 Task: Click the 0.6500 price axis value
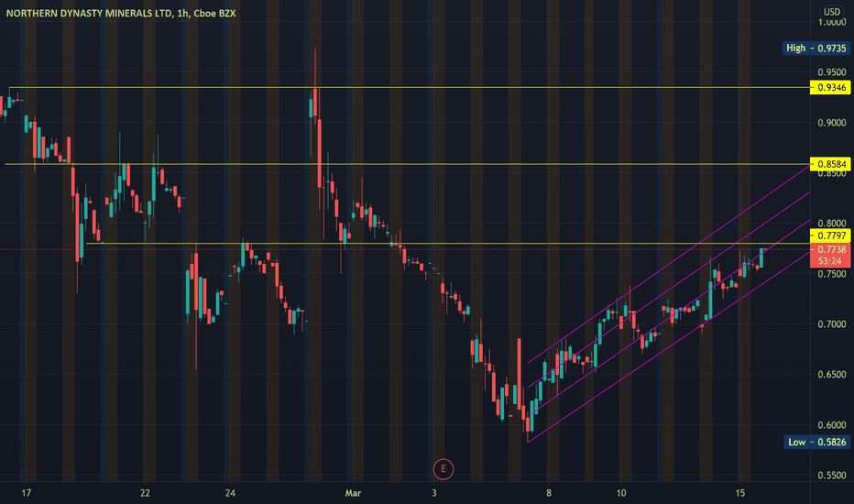(832, 374)
